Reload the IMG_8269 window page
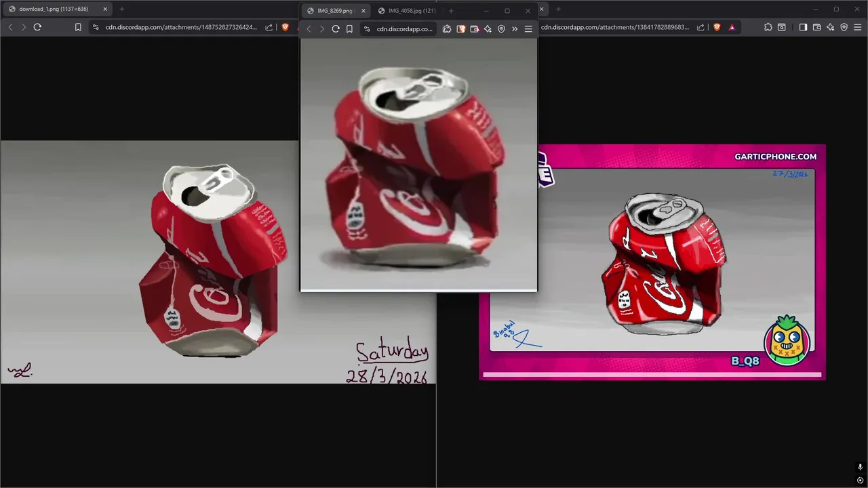This screenshot has width=868, height=488. click(336, 29)
